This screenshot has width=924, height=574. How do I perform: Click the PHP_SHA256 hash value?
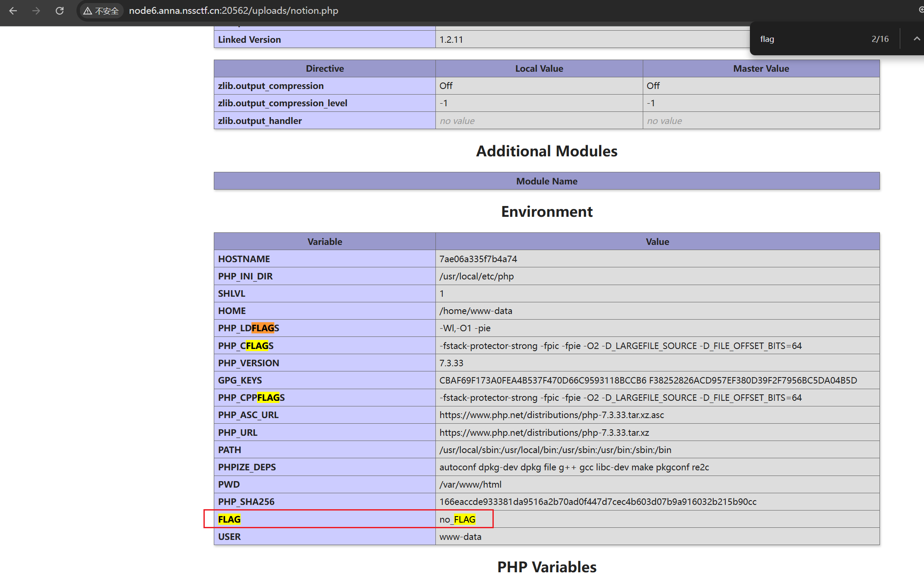(597, 501)
